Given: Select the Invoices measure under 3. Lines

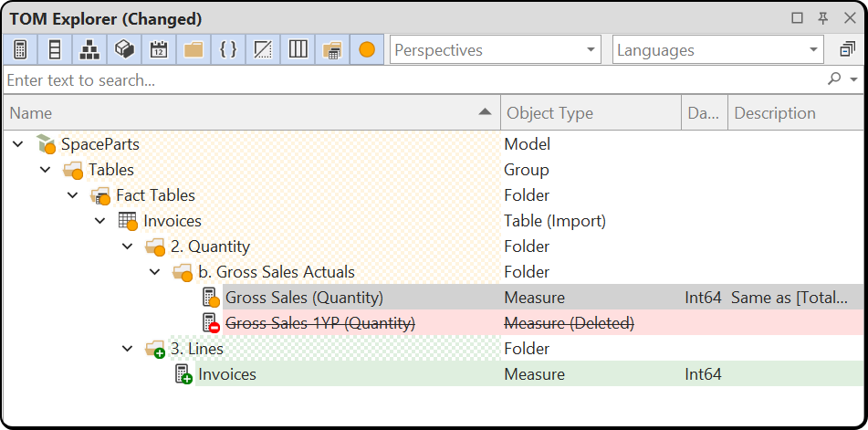Looking at the screenshot, I should click(227, 374).
